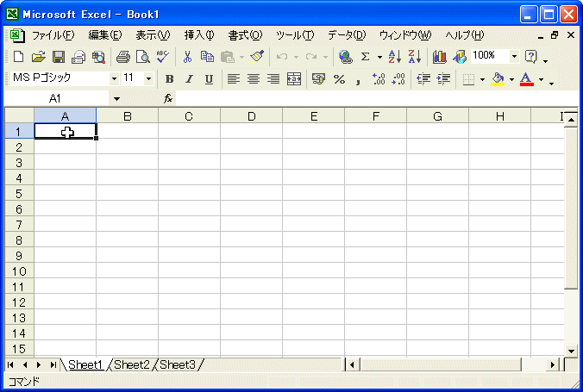
Task: Open the 書式(O) menu
Action: click(245, 35)
